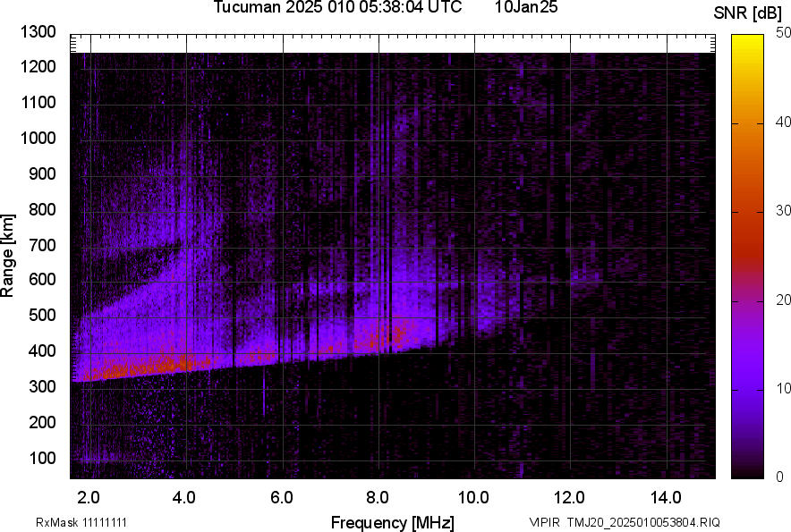Click the 14.0 tick on the frequency axis
Viewport: 791px width, 532px height.
click(x=666, y=497)
